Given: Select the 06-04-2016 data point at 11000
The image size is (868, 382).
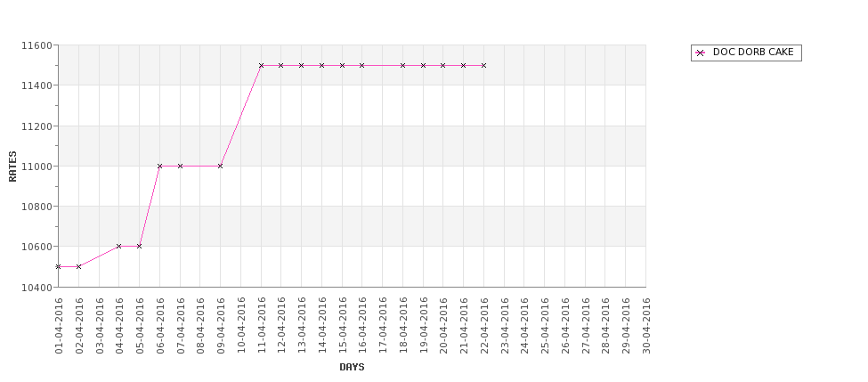Looking at the screenshot, I should pyautogui.click(x=159, y=167).
